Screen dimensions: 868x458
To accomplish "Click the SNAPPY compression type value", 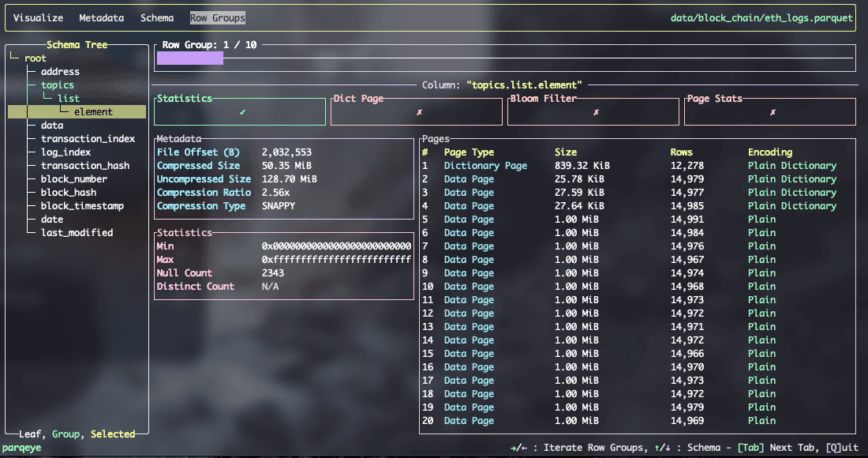I will 279,205.
